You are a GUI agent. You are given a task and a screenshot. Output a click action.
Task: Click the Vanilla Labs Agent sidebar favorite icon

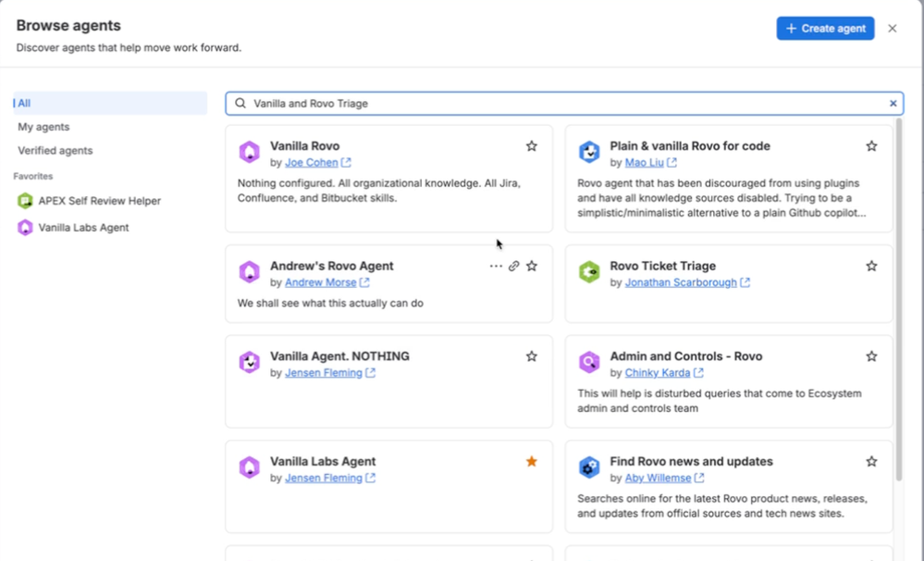pyautogui.click(x=25, y=227)
